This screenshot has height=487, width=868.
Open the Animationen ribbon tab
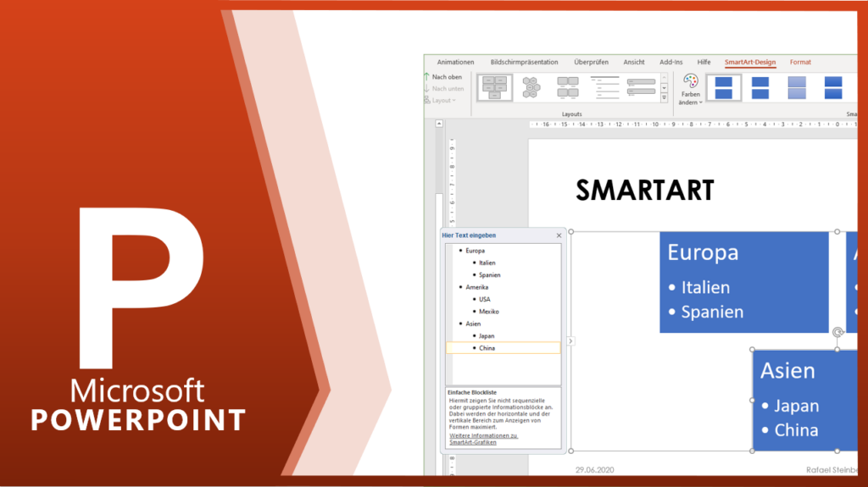pos(455,62)
